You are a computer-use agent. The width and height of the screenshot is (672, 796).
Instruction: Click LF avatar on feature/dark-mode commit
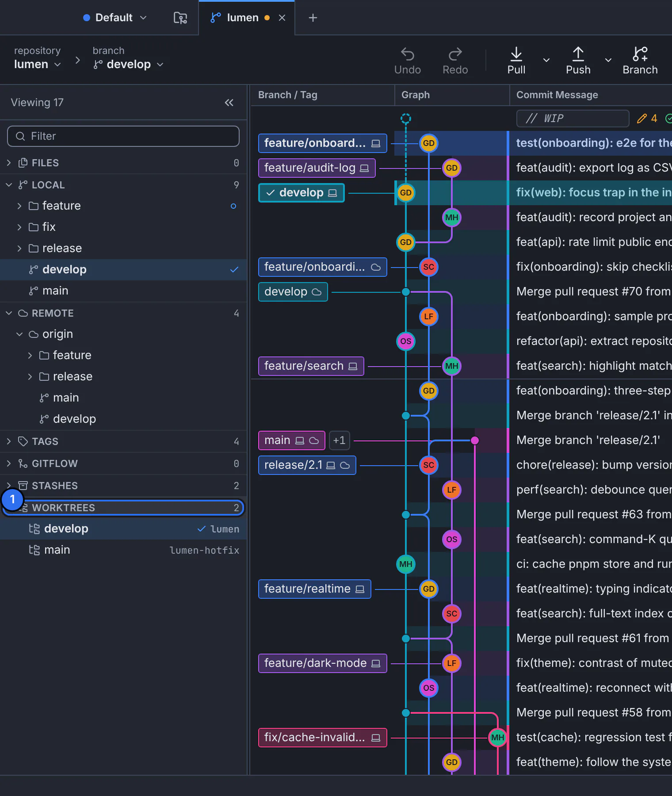(x=451, y=663)
